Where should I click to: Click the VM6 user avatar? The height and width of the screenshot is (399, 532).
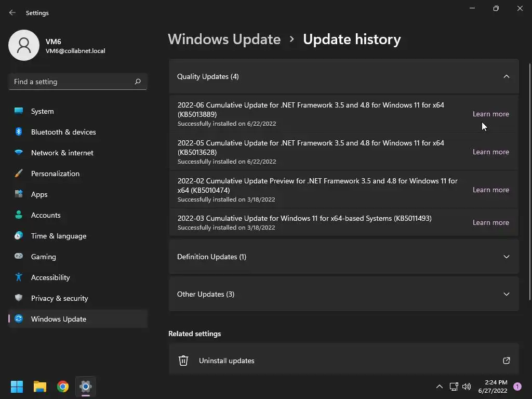tap(24, 45)
